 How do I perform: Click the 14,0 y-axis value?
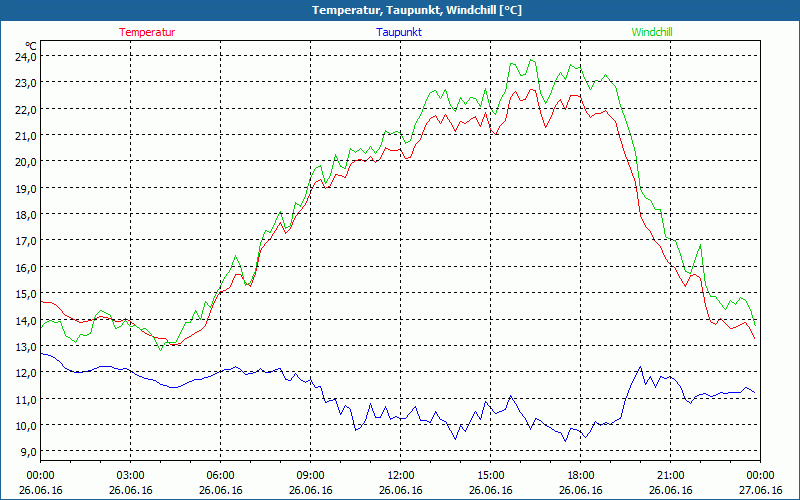pos(26,320)
